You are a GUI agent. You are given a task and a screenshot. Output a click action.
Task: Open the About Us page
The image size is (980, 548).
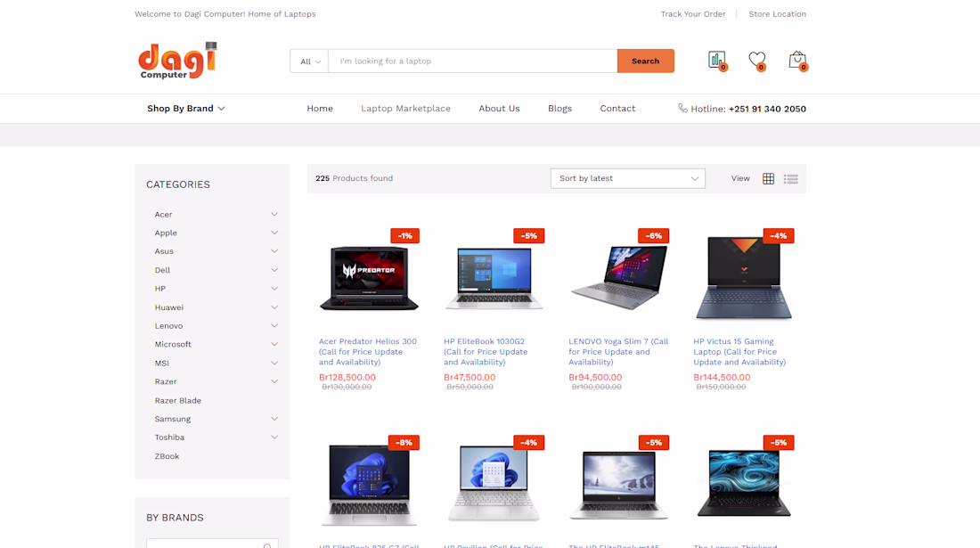499,108
